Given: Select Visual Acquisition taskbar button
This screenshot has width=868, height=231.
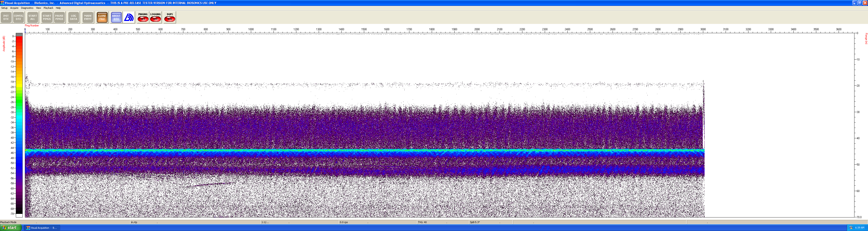Looking at the screenshot, I should [42, 228].
